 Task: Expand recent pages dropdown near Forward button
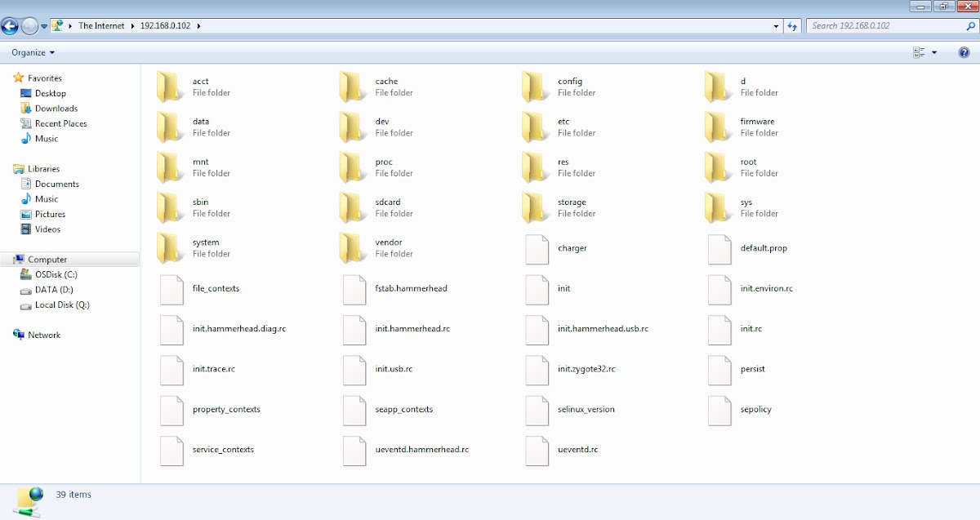pos(44,26)
